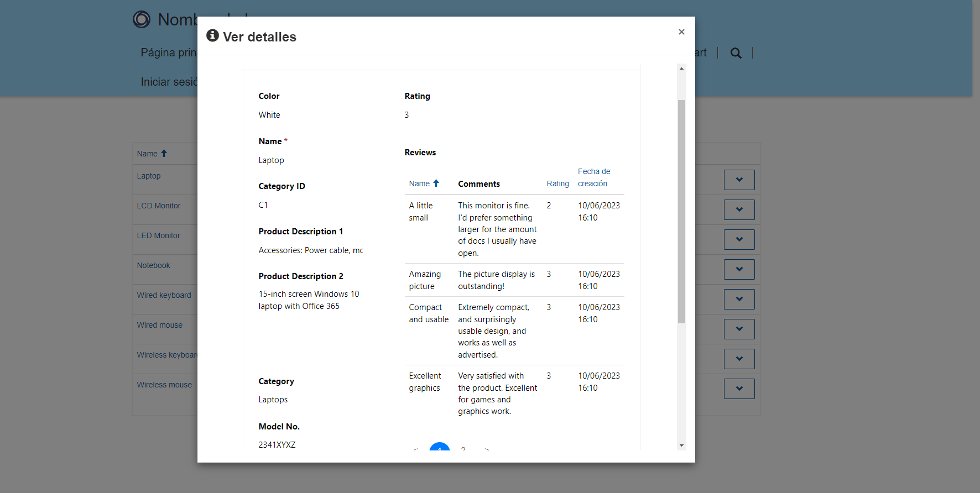Click the Rating value 3 under the Rating label

[406, 115]
